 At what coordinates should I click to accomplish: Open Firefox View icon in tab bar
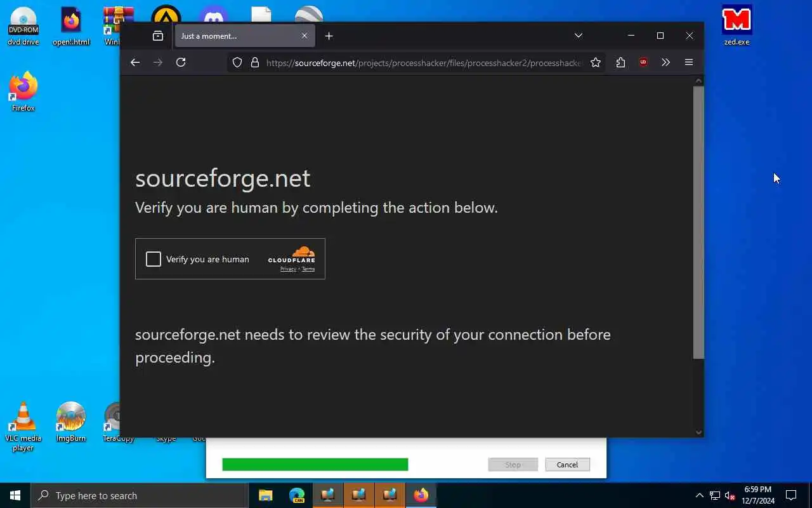click(x=158, y=36)
